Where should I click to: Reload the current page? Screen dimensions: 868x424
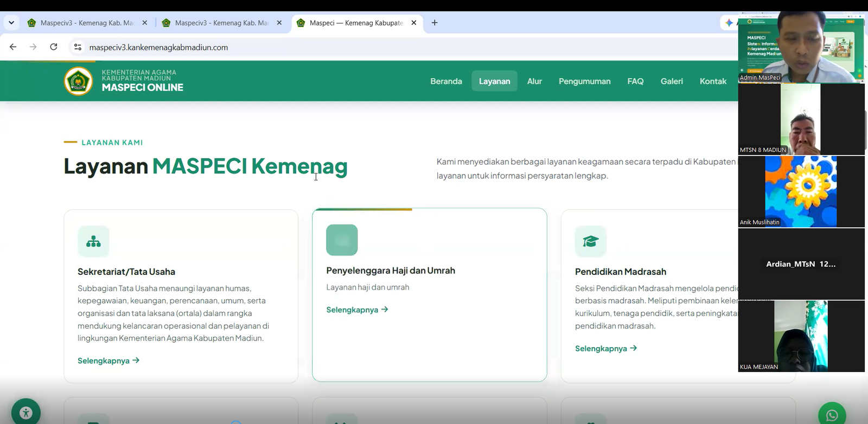pos(54,47)
